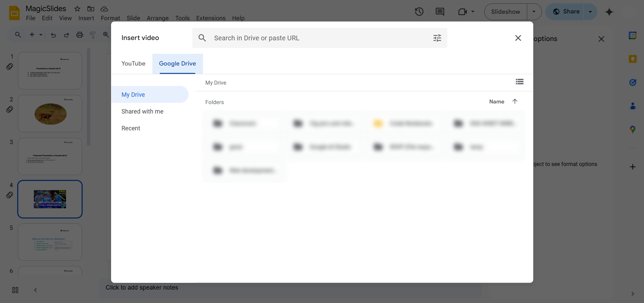Open Google Maps side panel icon

point(633,129)
